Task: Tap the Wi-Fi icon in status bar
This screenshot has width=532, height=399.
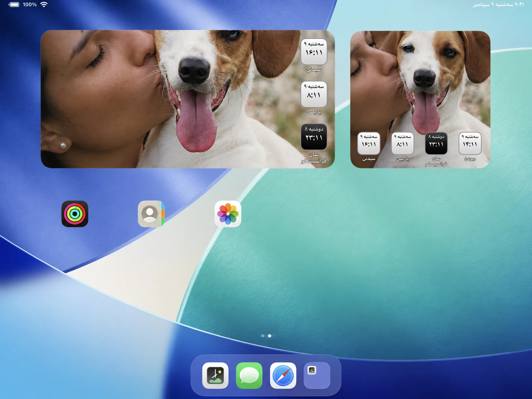Action: click(44, 5)
